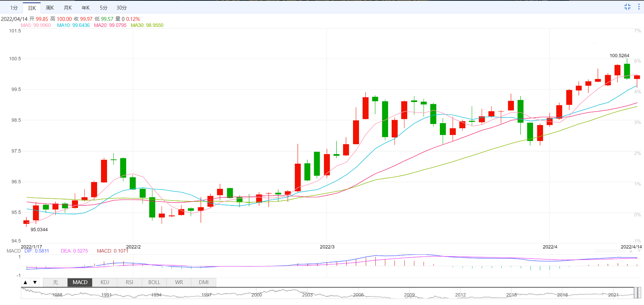Click the black down arrow beside indicator tabs
The height and width of the screenshot is (305, 644).
35,282
